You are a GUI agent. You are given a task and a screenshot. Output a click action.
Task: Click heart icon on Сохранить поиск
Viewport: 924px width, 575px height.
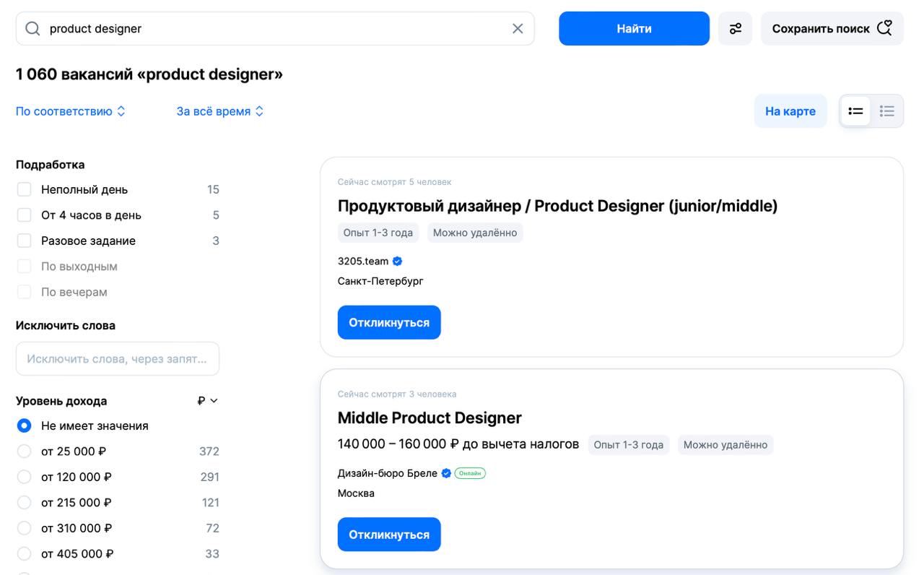(884, 28)
